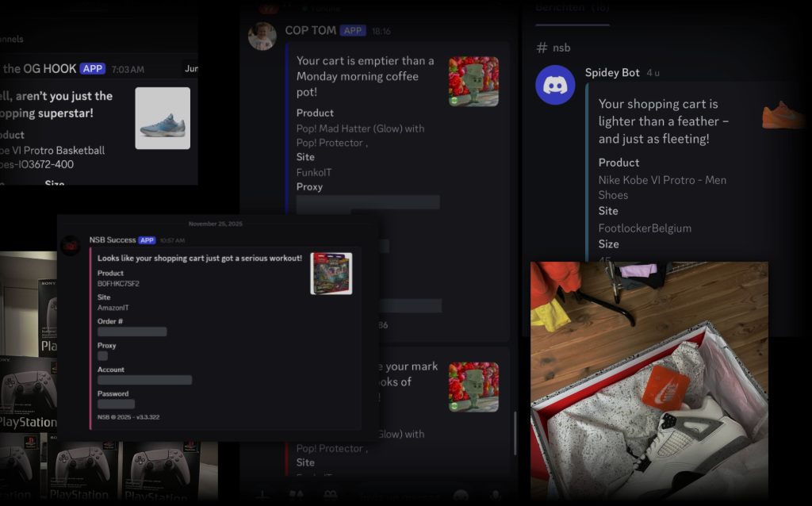812x506 pixels.
Task: Click the COP TOM username
Action: click(311, 31)
